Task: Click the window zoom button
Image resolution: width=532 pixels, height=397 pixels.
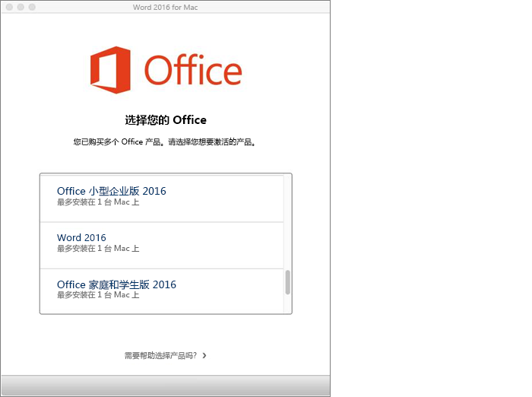Action: [x=33, y=7]
